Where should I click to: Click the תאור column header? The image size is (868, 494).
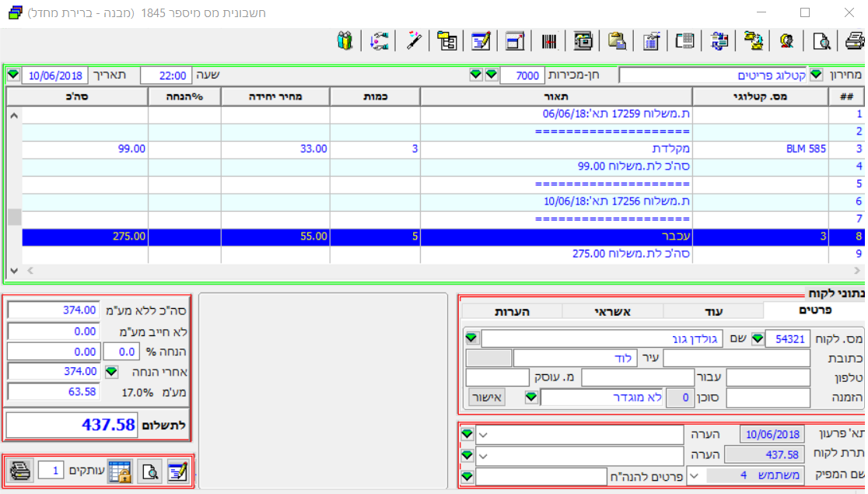coord(556,97)
